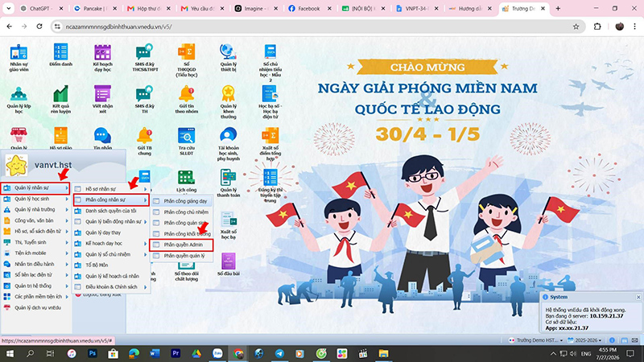Choose Phân quyền Admin
The height and width of the screenshot is (362, 644).
(182, 245)
